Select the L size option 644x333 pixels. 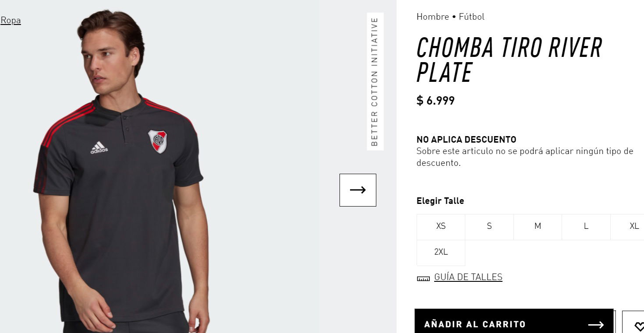point(586,226)
